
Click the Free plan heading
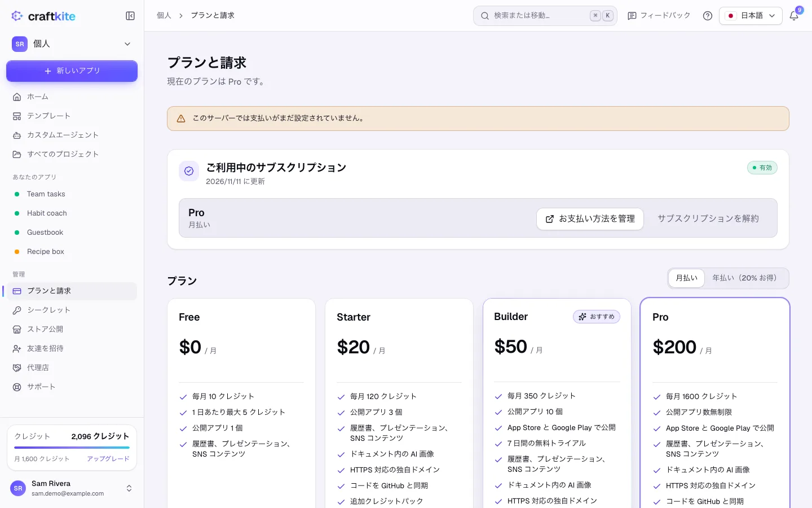(x=189, y=317)
